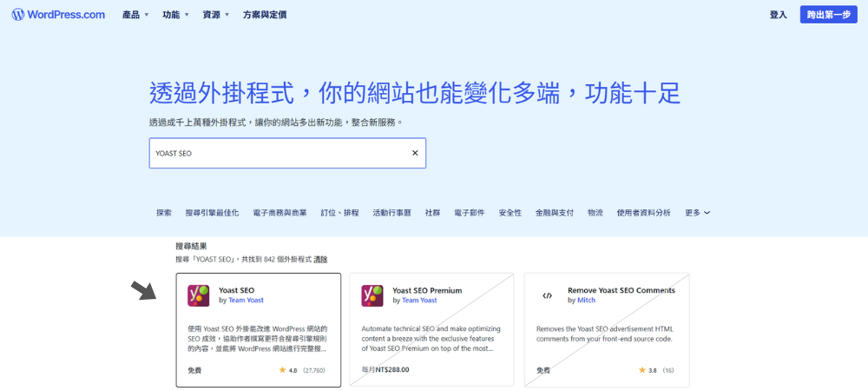Click the Yoast SEO plugin icon
The height and width of the screenshot is (391, 868).
(199, 295)
